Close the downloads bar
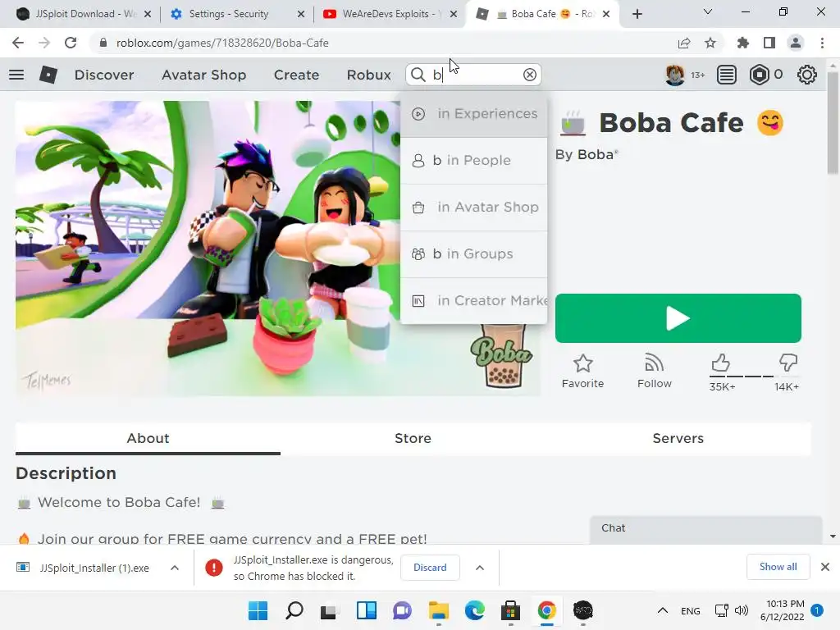The width and height of the screenshot is (840, 630). 825,567
